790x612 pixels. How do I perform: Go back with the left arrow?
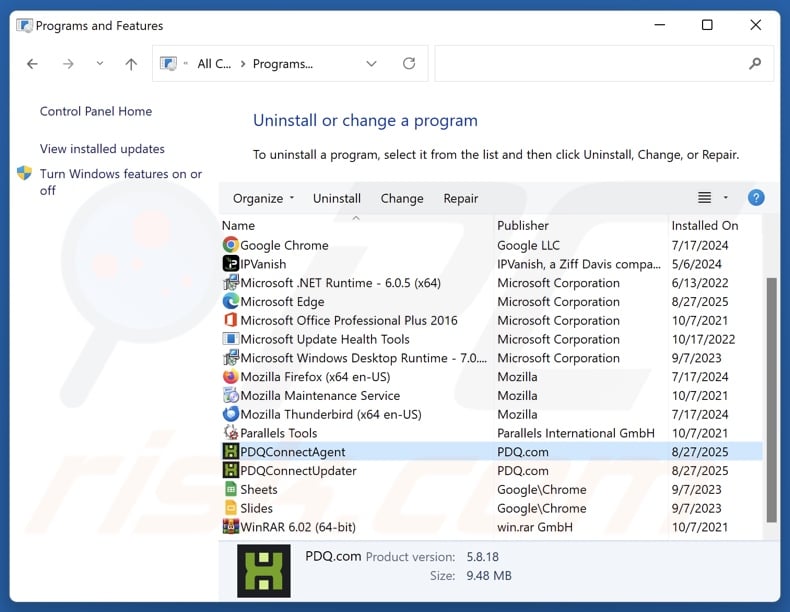32,64
